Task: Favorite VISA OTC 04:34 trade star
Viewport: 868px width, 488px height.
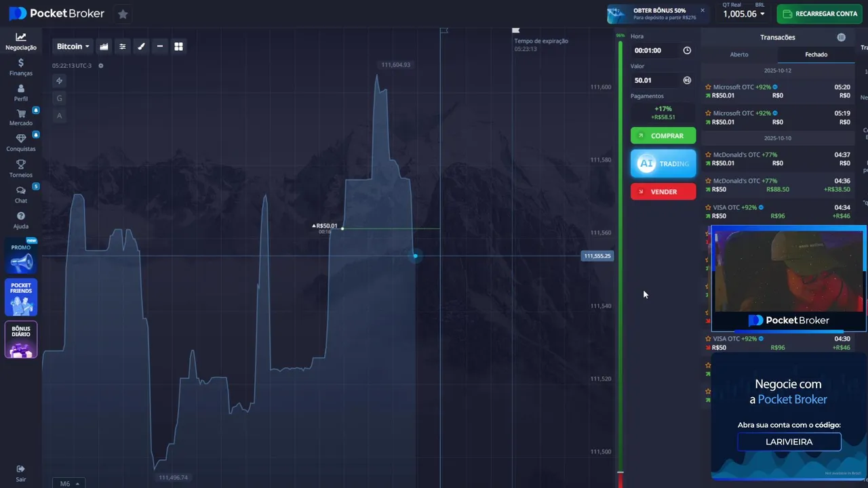Action: (x=708, y=207)
